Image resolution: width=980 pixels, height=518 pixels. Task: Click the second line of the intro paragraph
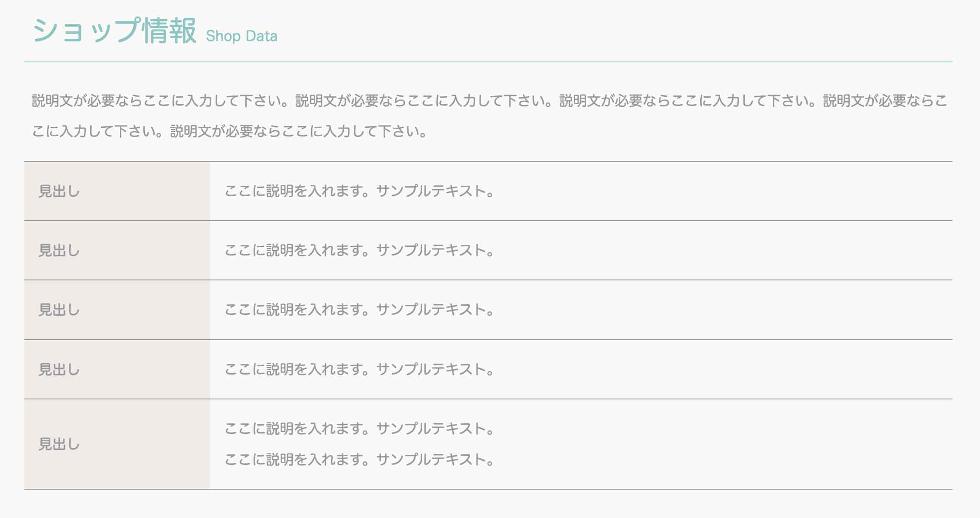(x=230, y=131)
